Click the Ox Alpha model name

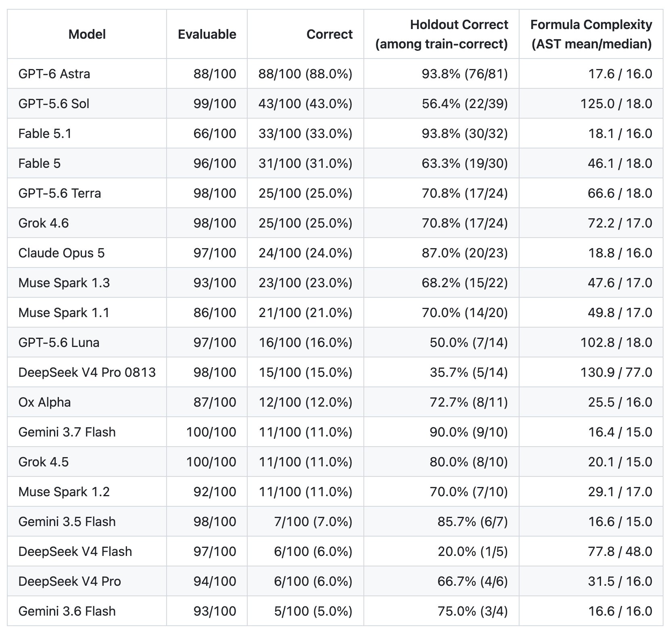(x=44, y=402)
